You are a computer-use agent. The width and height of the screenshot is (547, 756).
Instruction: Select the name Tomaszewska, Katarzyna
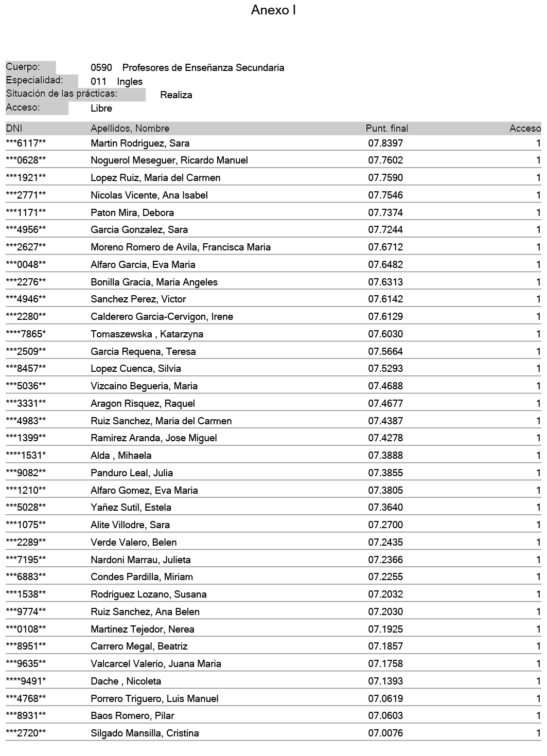click(147, 334)
